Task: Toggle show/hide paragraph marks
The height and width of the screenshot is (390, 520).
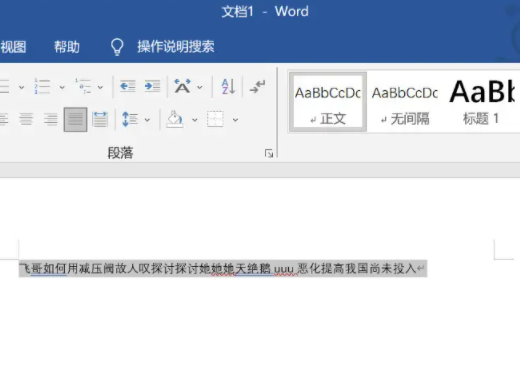Action: [x=258, y=86]
